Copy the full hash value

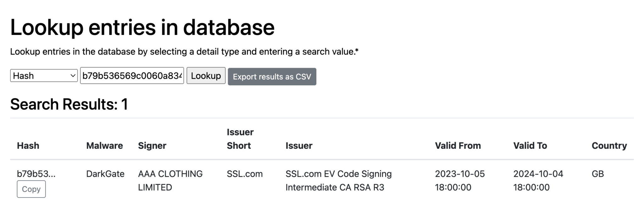(31, 189)
